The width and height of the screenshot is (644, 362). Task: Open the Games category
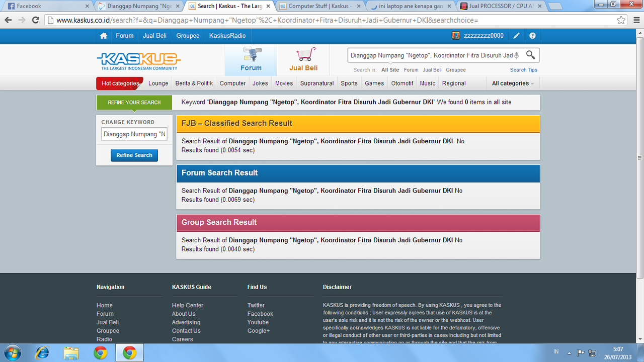point(374,83)
